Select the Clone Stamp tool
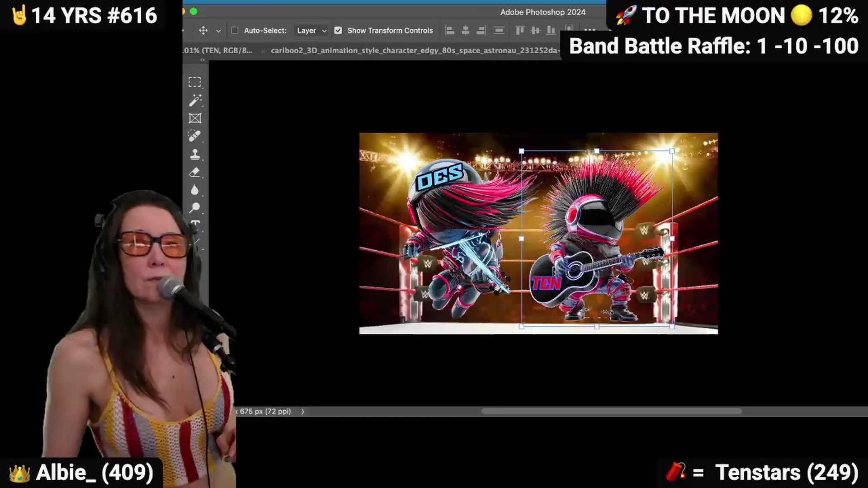This screenshot has height=488, width=868. [195, 155]
